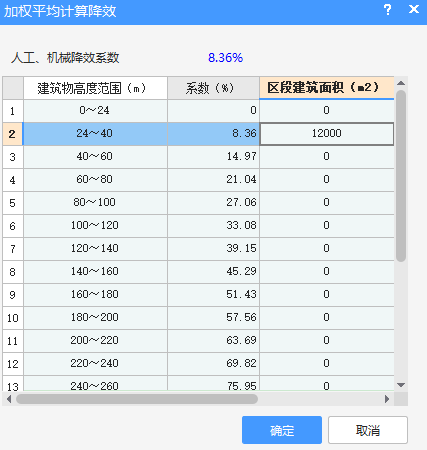Viewport: 427px width, 450px height.
Task: Click the vertical scrollbar up arrow
Action: pyautogui.click(x=401, y=83)
